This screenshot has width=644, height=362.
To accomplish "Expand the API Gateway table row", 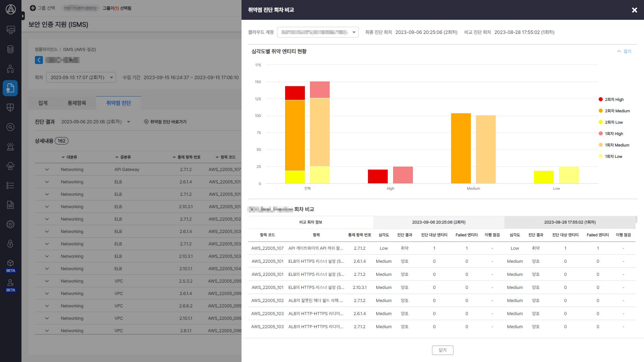I will 47,170.
